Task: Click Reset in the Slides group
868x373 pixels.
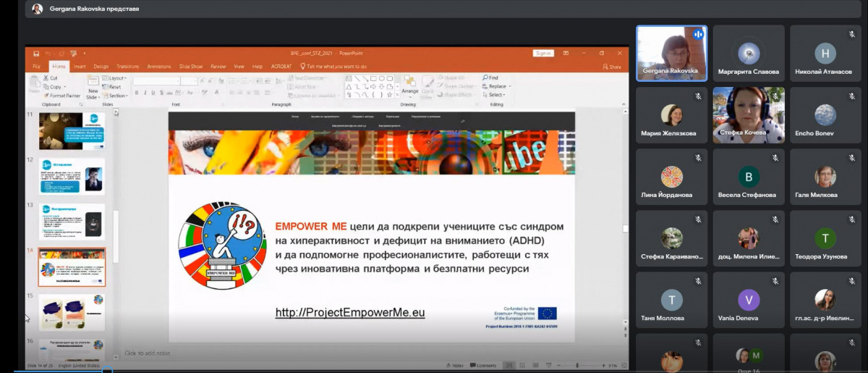Action: coord(112,87)
